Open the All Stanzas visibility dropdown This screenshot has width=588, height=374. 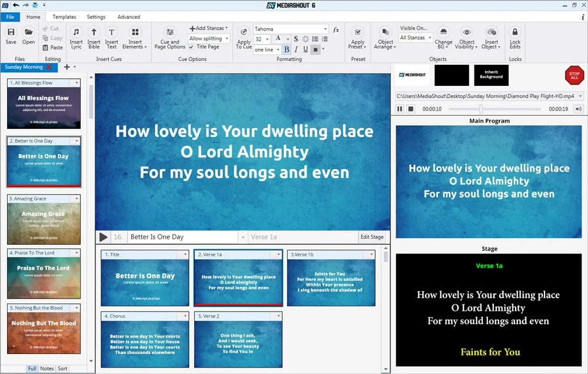click(416, 38)
